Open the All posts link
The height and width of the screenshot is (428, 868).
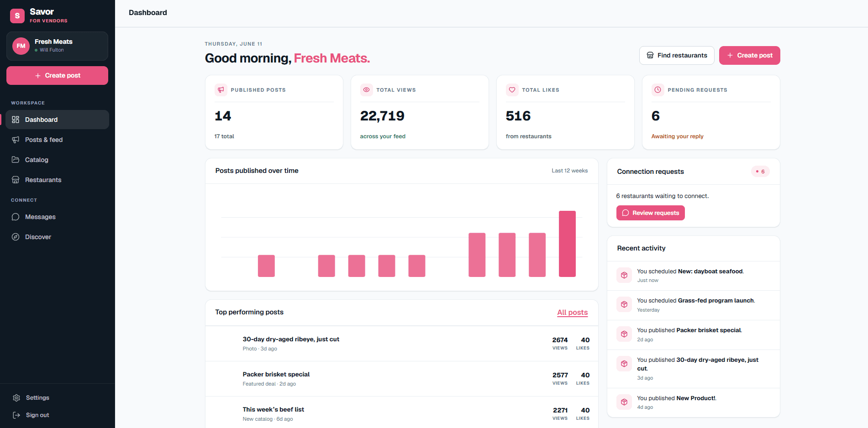tap(573, 312)
